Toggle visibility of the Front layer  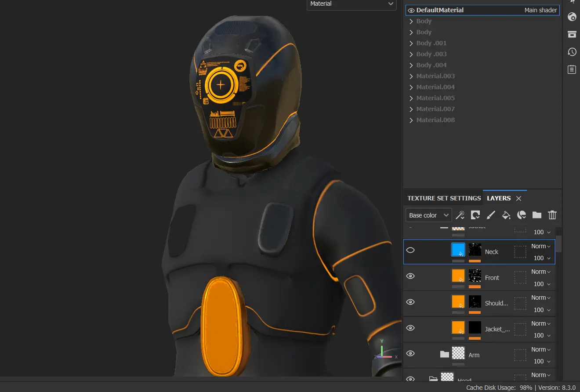point(410,276)
